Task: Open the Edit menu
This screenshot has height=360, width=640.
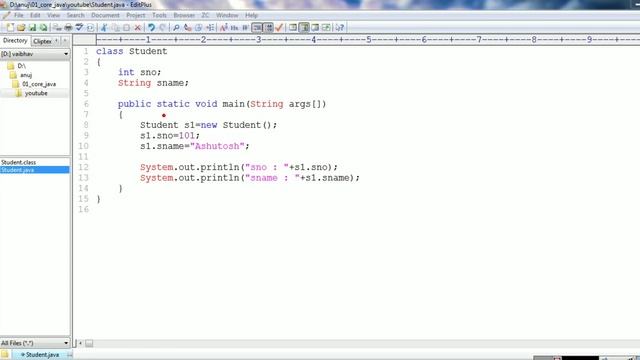Action: tap(35, 15)
